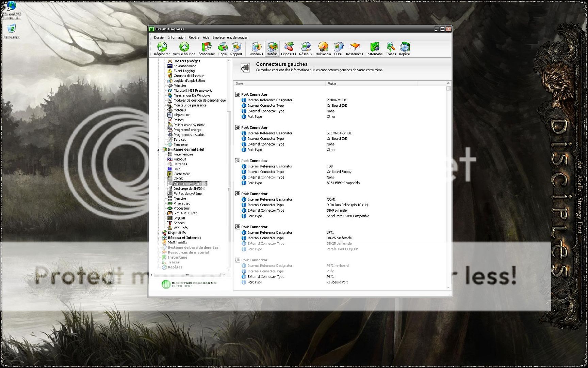
Task: Open the Aide menu
Action: tap(206, 37)
